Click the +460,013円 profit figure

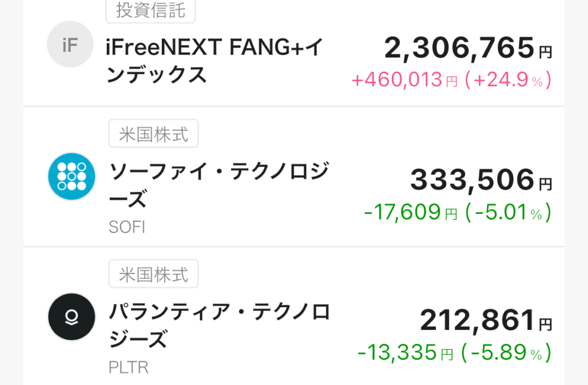(x=404, y=80)
